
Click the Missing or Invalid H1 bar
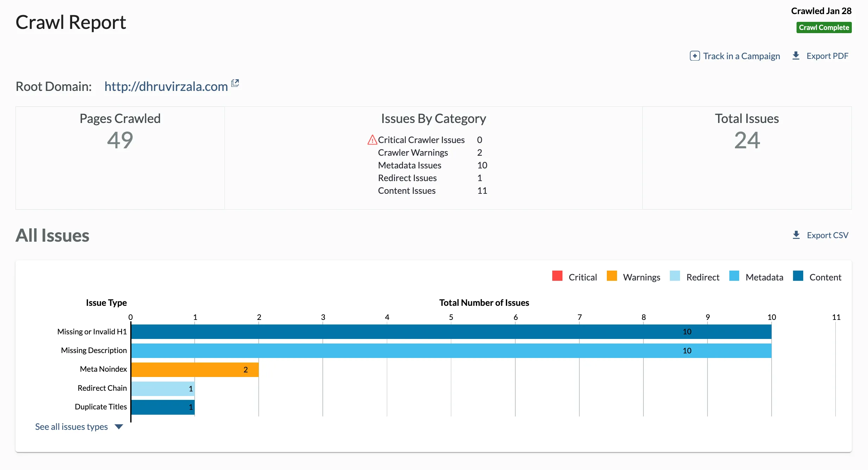(x=451, y=332)
